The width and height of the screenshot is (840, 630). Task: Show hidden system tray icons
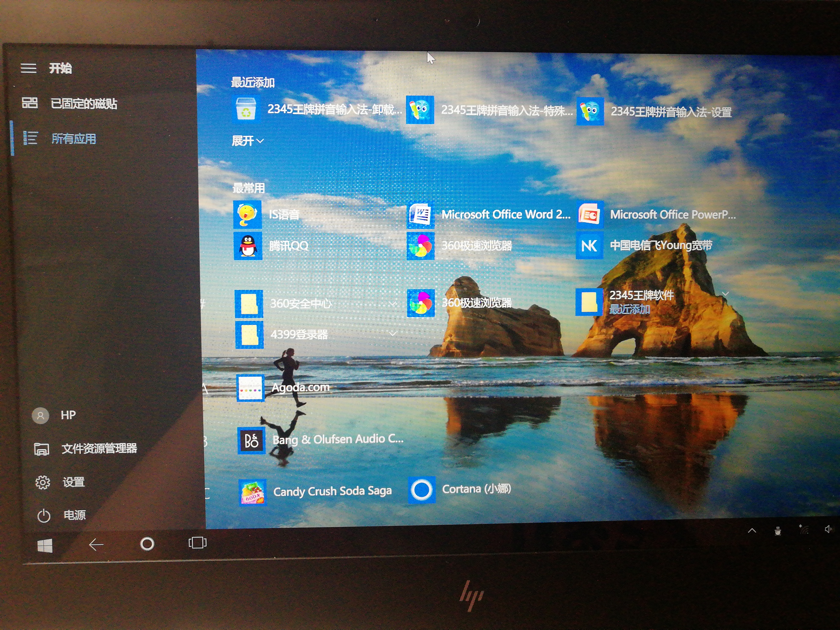[752, 531]
